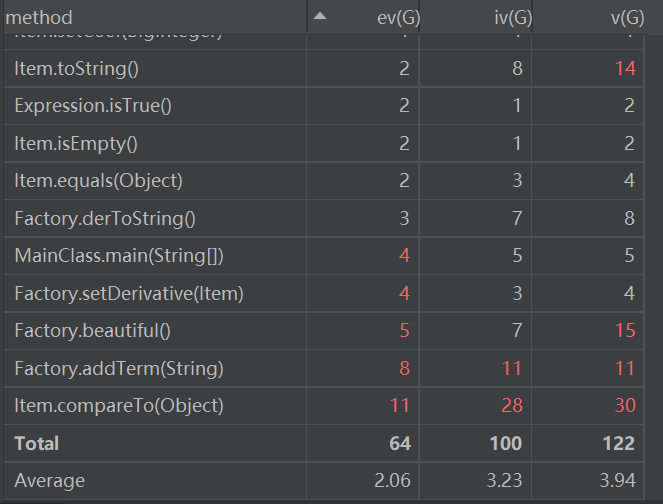Screen dimensions: 663x504
Task: Select the Factory.setDerivative(Item) row
Action: pos(129,294)
